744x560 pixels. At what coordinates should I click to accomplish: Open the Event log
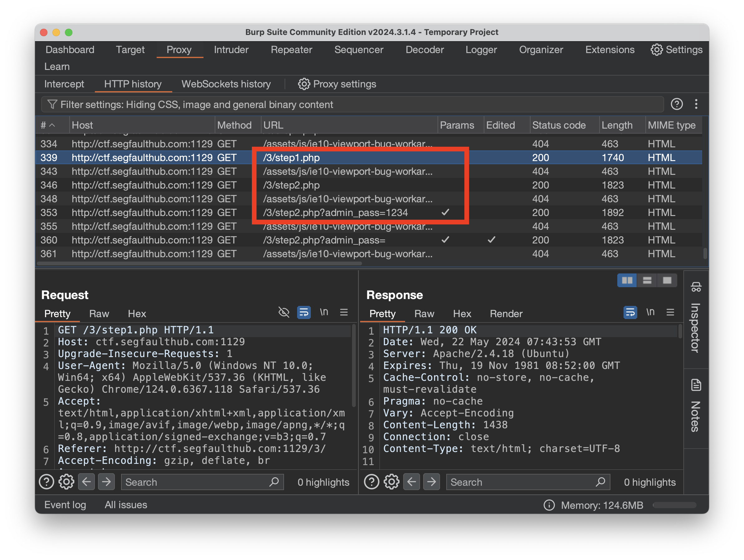(65, 505)
